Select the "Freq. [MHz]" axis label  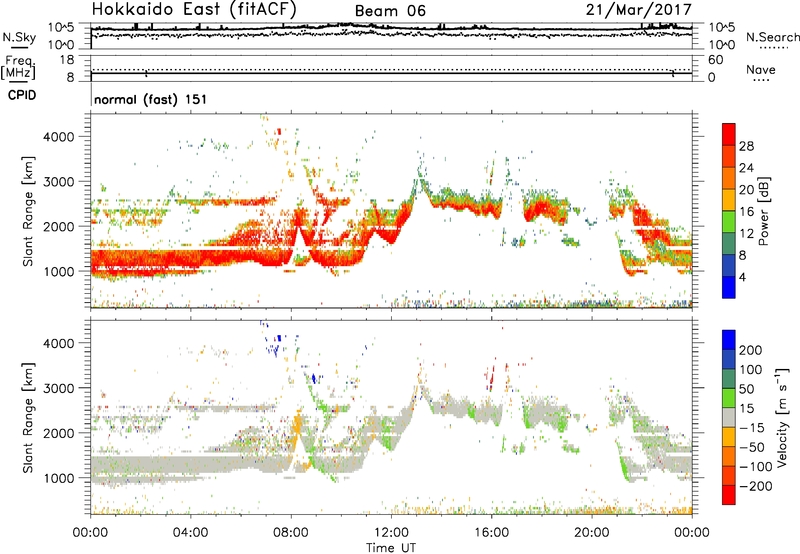coord(18,68)
